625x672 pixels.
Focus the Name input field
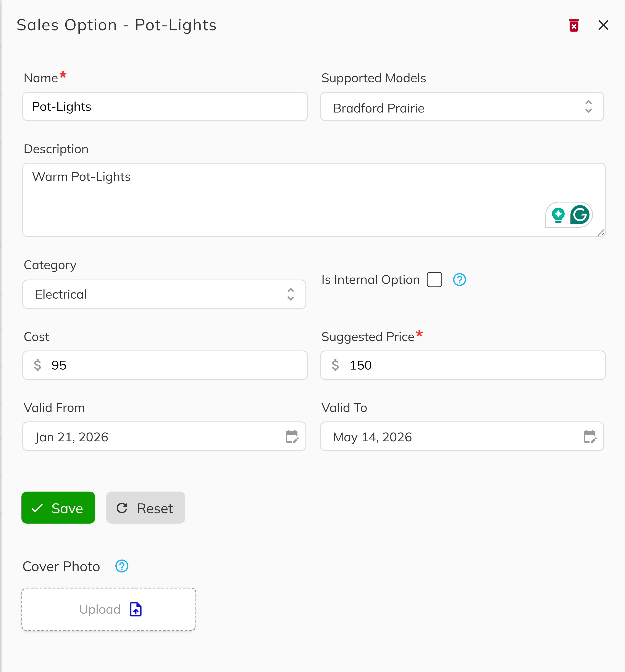point(165,107)
